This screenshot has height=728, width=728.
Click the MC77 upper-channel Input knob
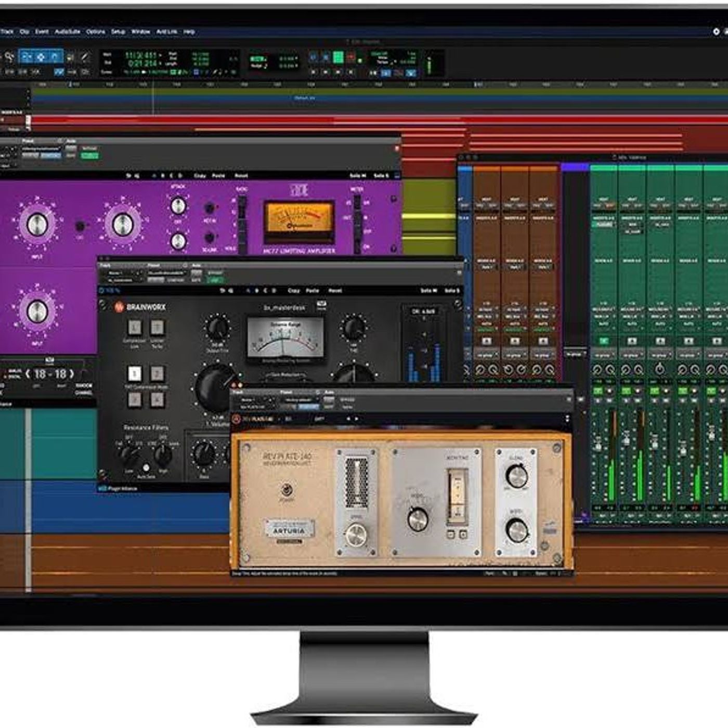pyautogui.click(x=37, y=224)
